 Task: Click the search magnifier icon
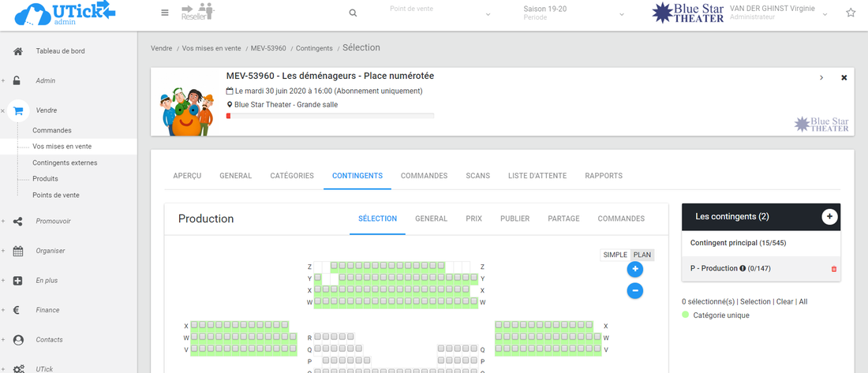[x=353, y=13]
